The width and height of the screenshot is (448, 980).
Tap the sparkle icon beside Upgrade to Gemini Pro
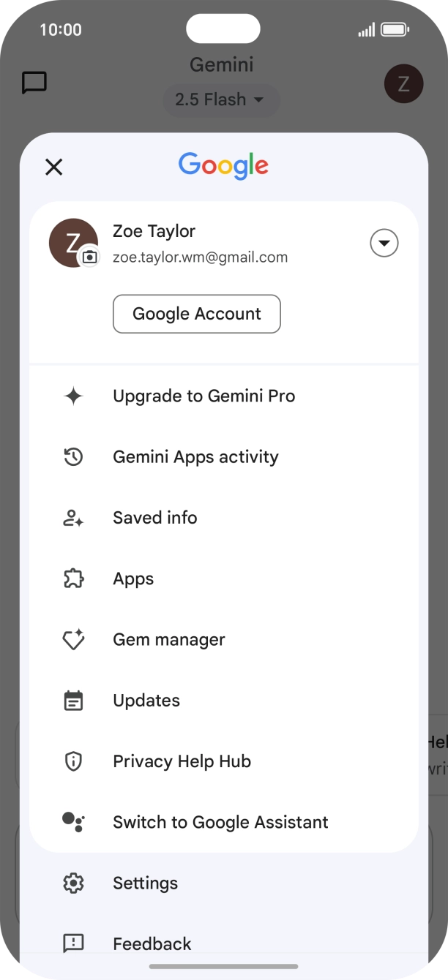coord(73,396)
